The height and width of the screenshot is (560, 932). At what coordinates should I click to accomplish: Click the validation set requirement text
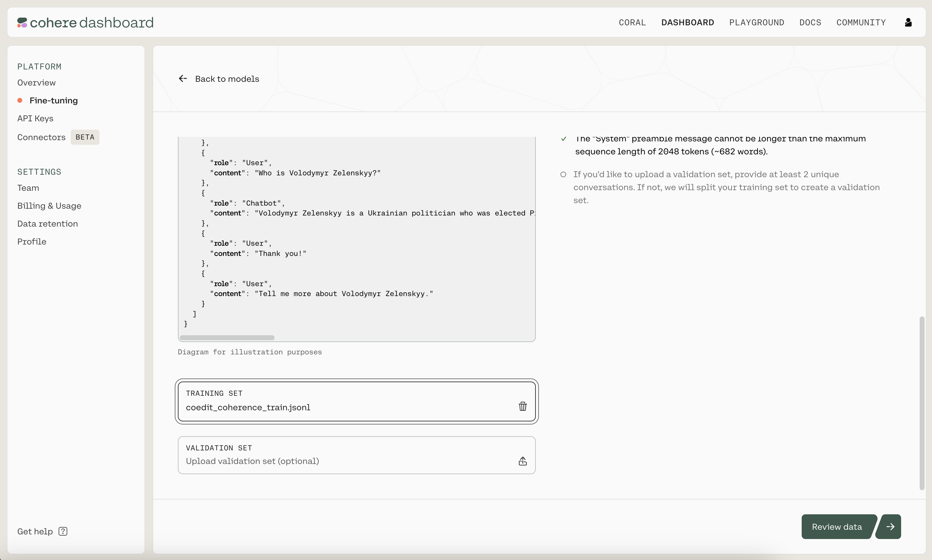(726, 187)
